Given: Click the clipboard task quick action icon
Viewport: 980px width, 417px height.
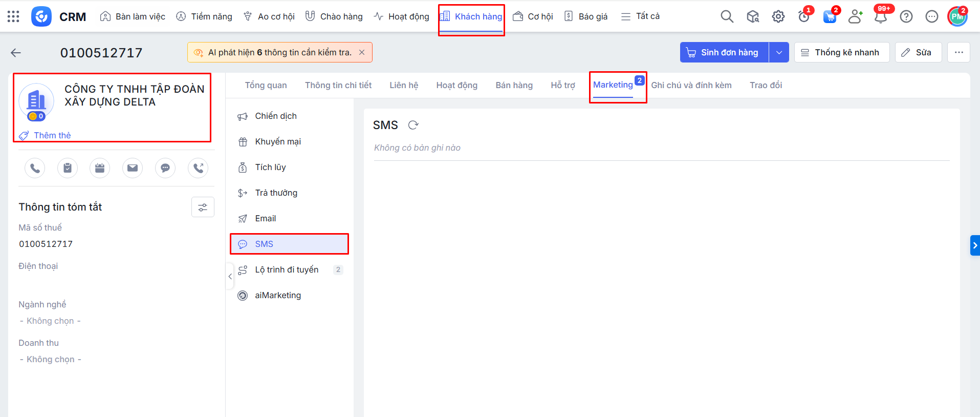Looking at the screenshot, I should 68,168.
